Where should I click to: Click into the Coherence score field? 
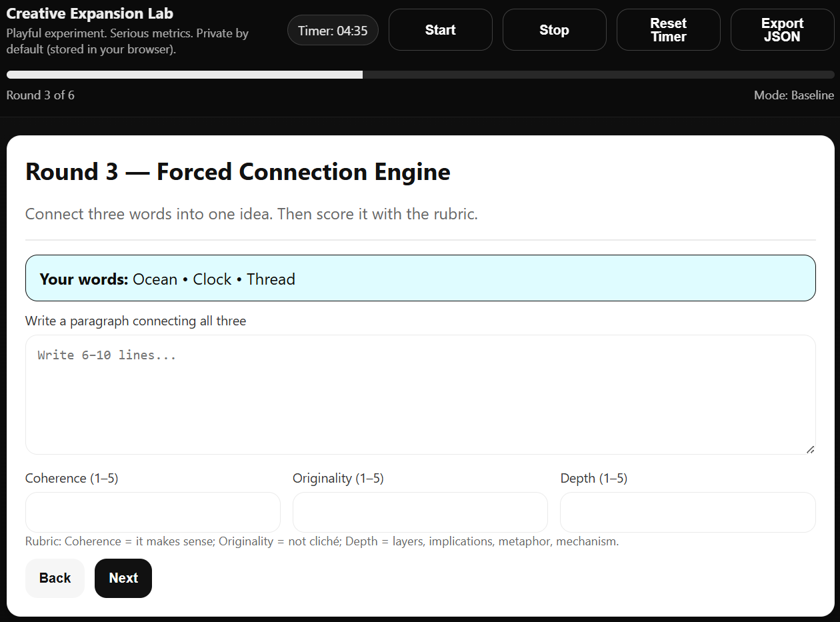coord(153,512)
